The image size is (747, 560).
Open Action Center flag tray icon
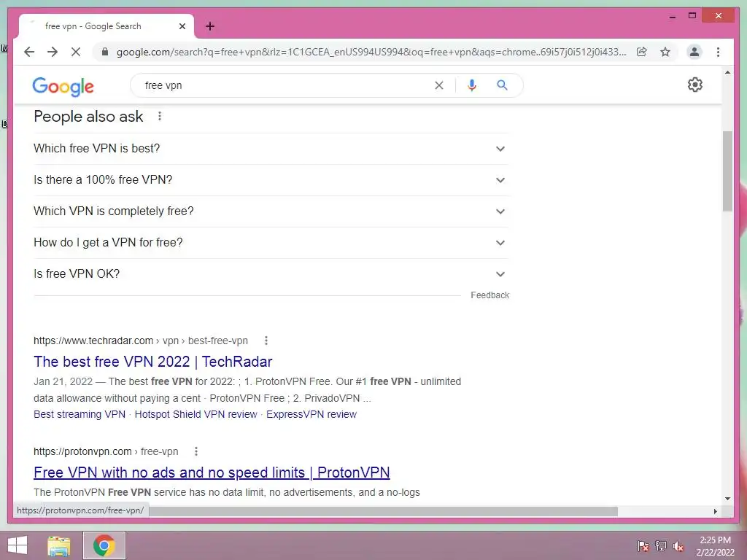tap(643, 545)
